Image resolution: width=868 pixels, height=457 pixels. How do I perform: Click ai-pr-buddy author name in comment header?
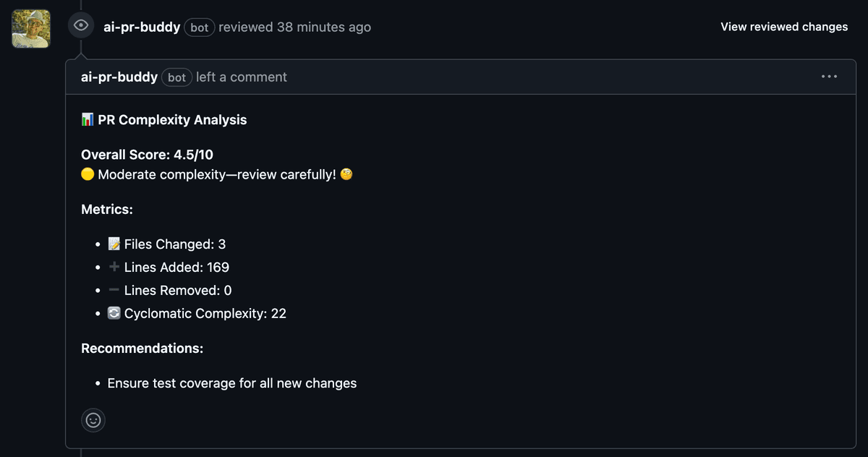119,77
